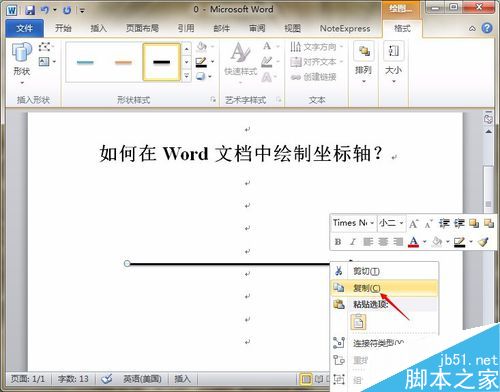Click Send Backward icon in mini toolbar
The image size is (500, 392).
(x=489, y=223)
